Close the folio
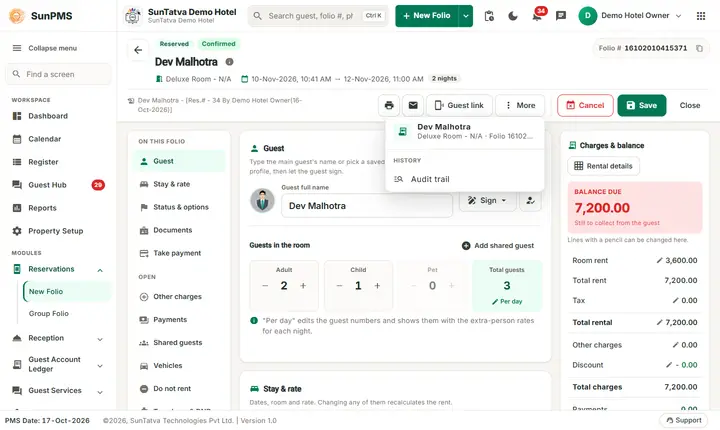This screenshot has height=430, width=720. coord(690,105)
